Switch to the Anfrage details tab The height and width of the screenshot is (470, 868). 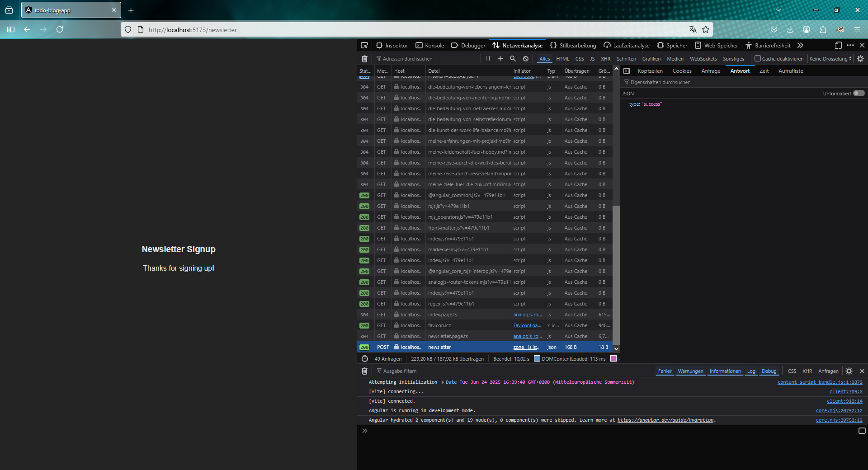pyautogui.click(x=711, y=71)
